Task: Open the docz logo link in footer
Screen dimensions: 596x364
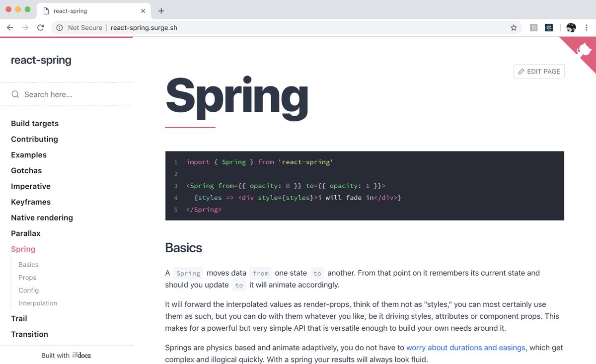Action: [81, 355]
